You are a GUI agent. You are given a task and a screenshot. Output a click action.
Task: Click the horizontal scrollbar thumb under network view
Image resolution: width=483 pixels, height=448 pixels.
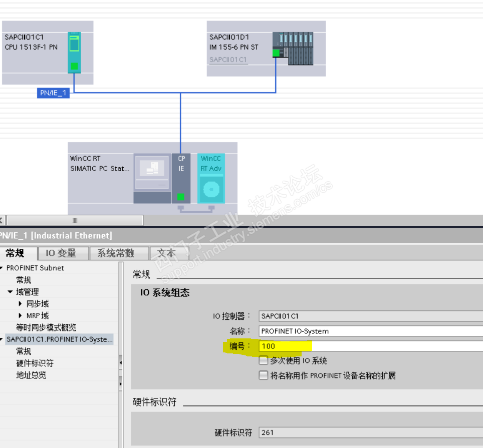75,220
